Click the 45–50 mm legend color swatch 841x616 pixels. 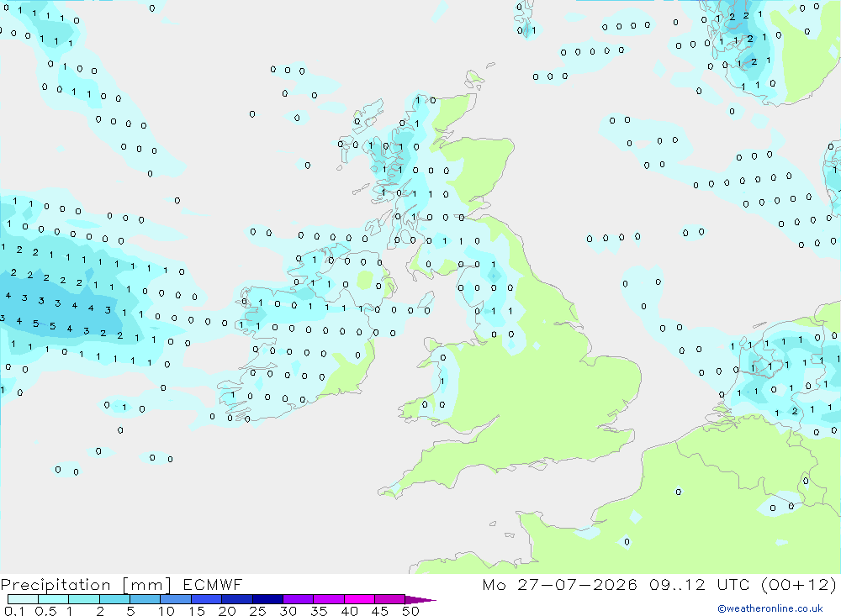tap(390, 599)
